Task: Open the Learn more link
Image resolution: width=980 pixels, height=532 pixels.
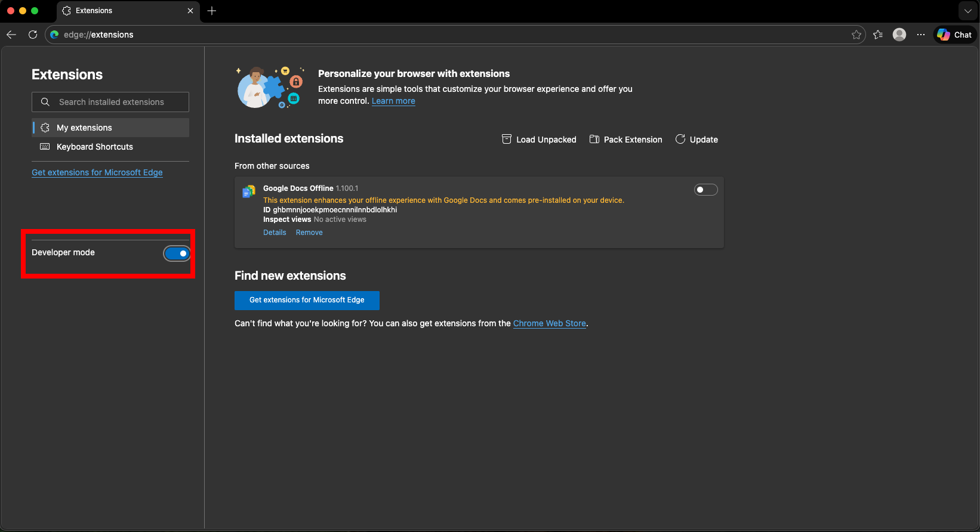Action: [x=393, y=101]
